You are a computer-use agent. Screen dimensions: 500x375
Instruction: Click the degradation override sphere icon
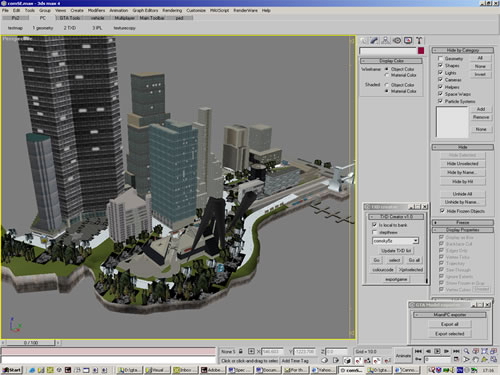tap(325, 360)
